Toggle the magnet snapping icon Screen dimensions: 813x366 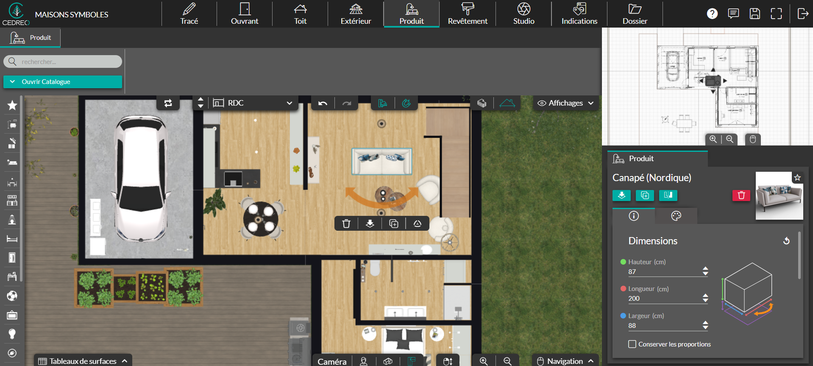click(406, 103)
